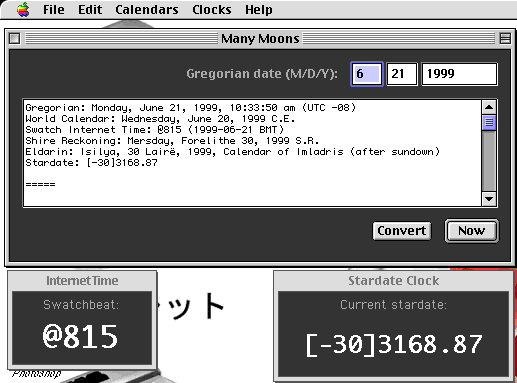The height and width of the screenshot is (383, 517).
Task: Click the Swatchbeat label
Action: 81,305
